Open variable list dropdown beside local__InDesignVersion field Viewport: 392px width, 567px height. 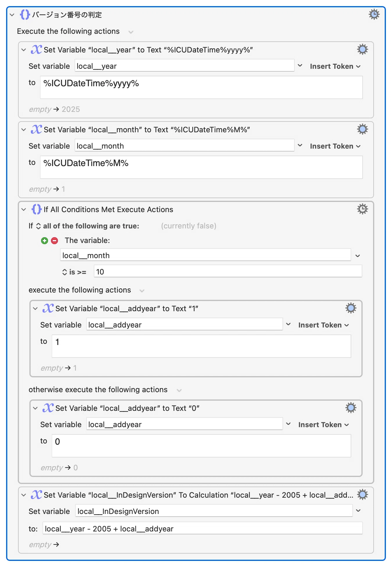pos(358,510)
